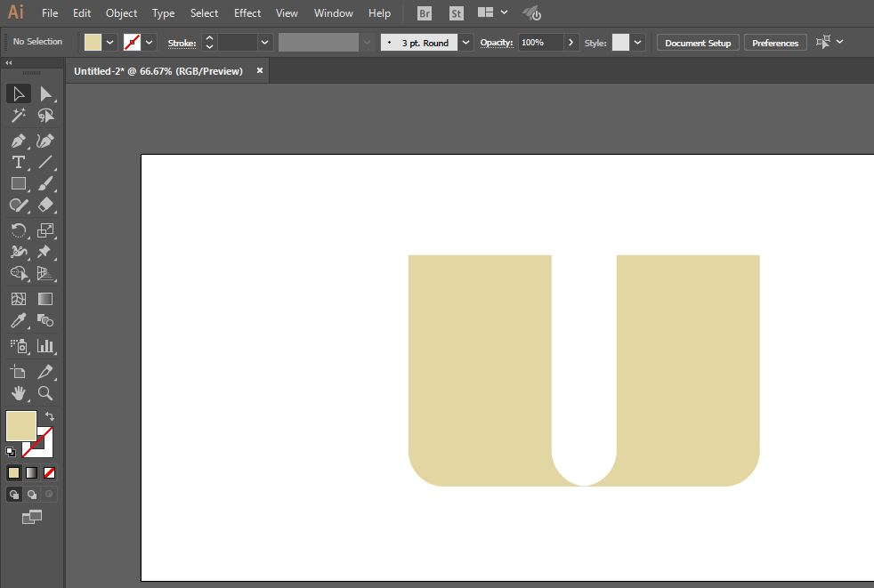Open the Effect menu
Viewport: 874px width, 588px height.
click(x=247, y=12)
